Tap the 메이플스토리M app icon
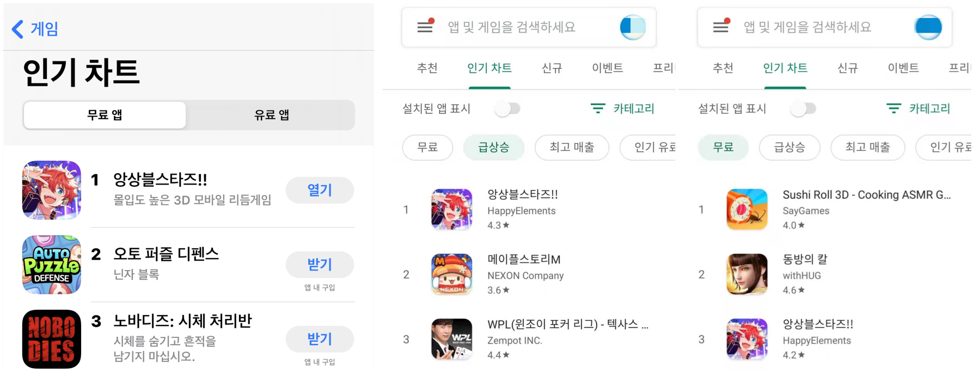 pyautogui.click(x=452, y=274)
